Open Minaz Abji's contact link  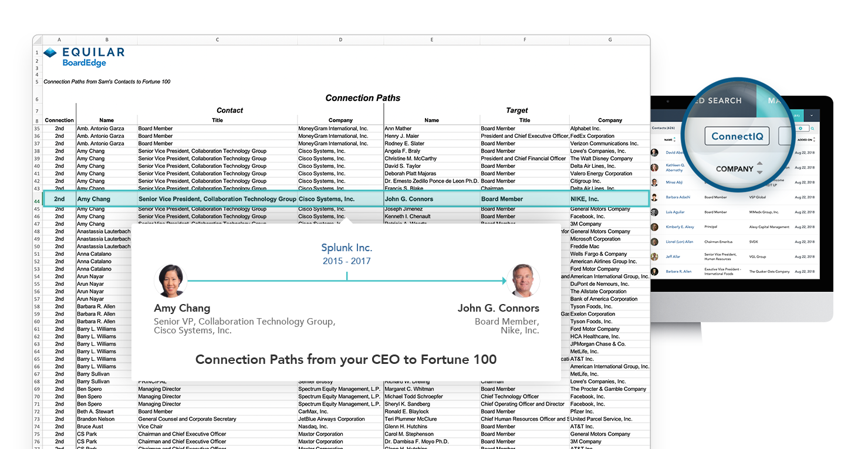click(674, 183)
